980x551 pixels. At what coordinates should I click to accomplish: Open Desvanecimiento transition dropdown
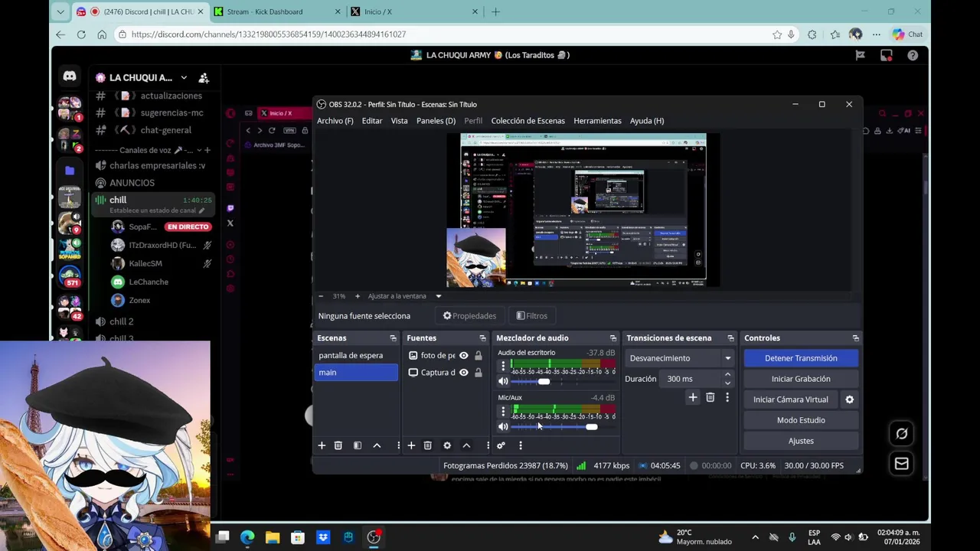click(x=680, y=358)
